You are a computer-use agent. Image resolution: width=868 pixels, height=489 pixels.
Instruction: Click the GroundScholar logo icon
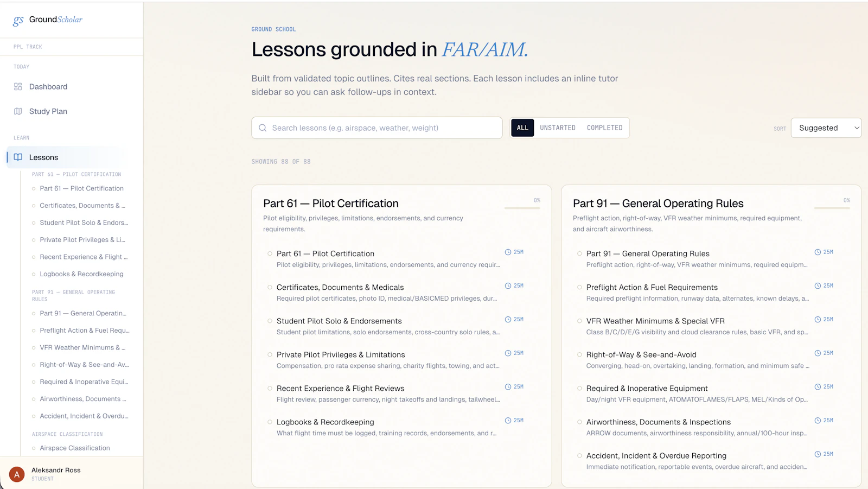pos(18,21)
